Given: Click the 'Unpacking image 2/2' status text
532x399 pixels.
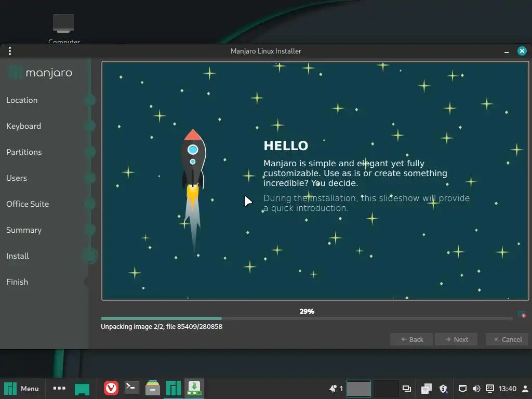Looking at the screenshot, I should [x=162, y=326].
